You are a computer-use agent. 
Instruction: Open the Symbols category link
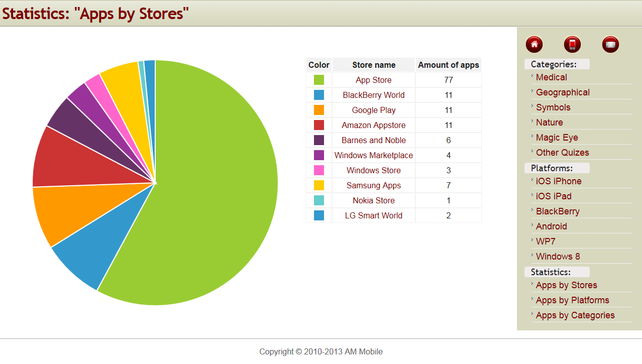click(553, 107)
